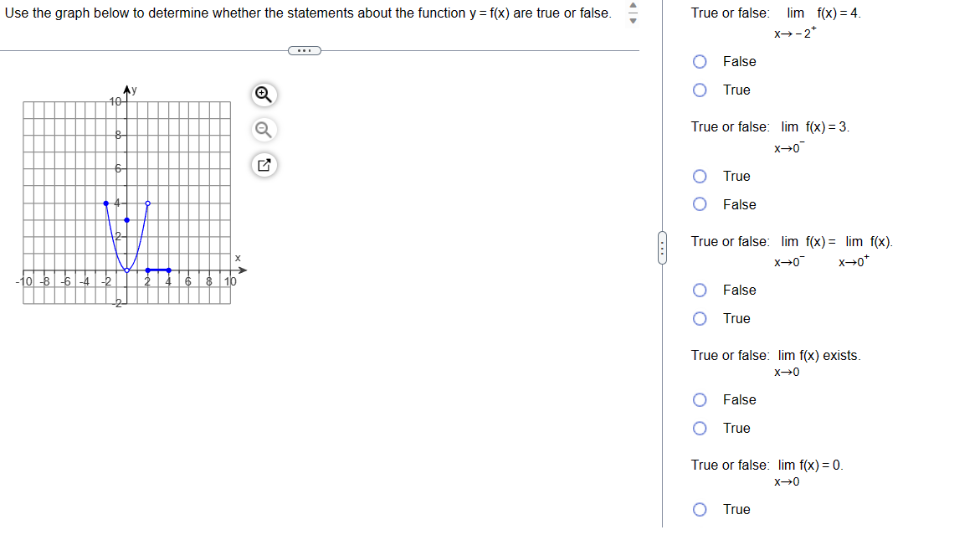Click the filled point at (-2, 4) on the graph

(104, 202)
